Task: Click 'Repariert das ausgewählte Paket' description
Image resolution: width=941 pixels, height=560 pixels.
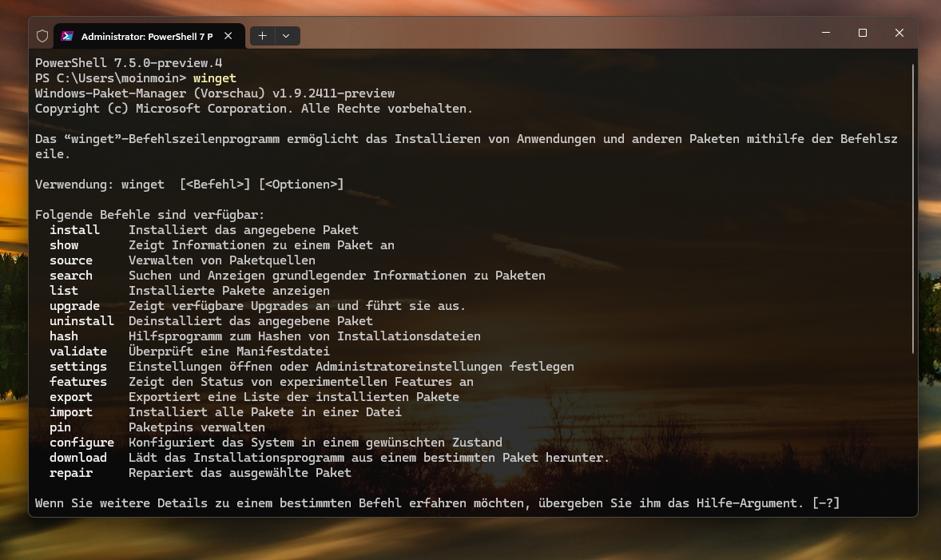Action: pos(240,472)
